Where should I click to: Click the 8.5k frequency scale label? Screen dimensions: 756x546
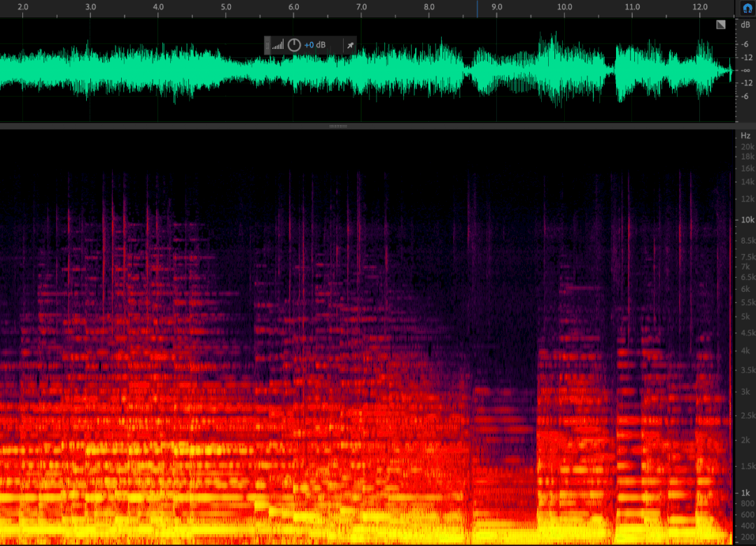pos(748,241)
